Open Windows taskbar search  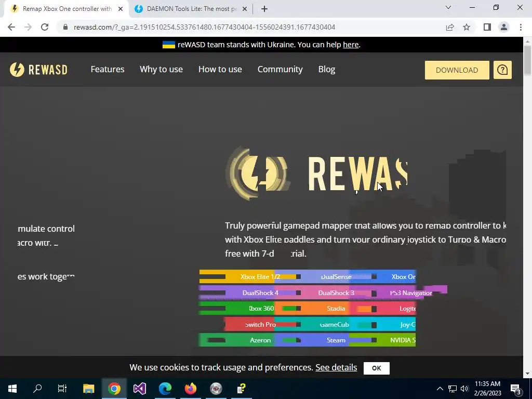click(x=37, y=389)
